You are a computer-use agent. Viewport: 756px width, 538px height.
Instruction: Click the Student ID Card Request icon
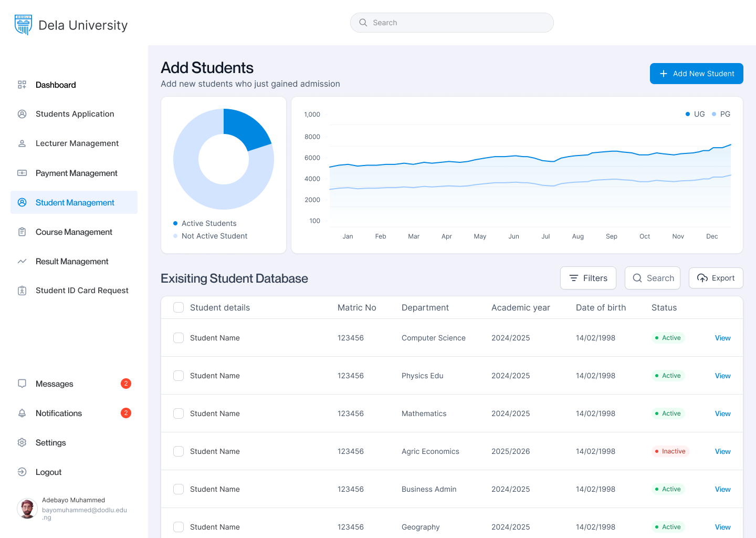pos(22,290)
